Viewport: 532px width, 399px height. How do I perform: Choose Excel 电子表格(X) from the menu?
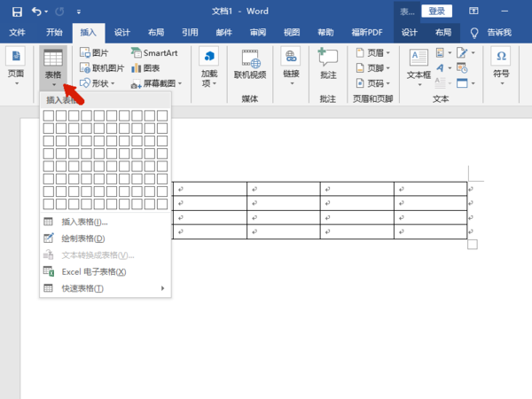click(106, 272)
